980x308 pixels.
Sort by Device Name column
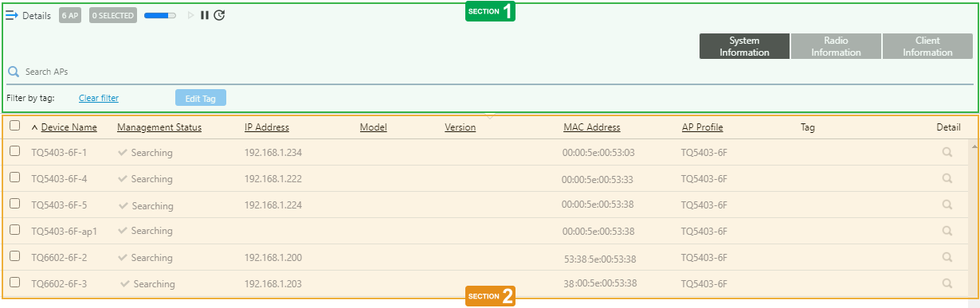(x=69, y=127)
